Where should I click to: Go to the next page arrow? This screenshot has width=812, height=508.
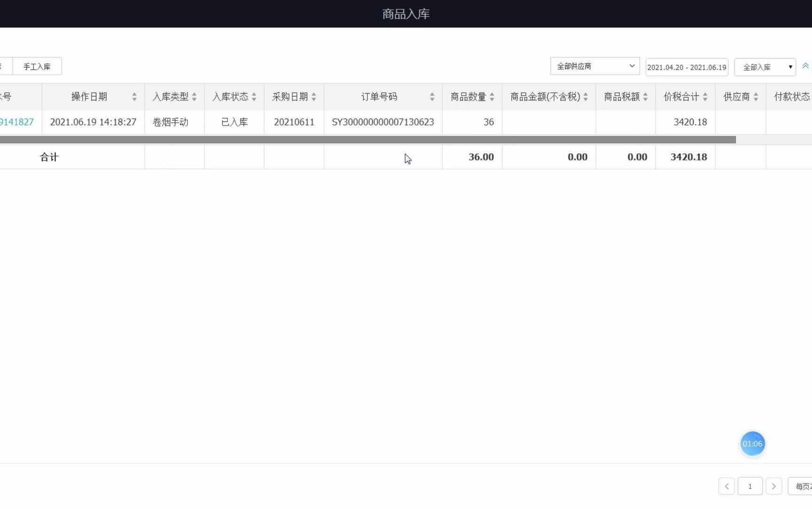773,486
